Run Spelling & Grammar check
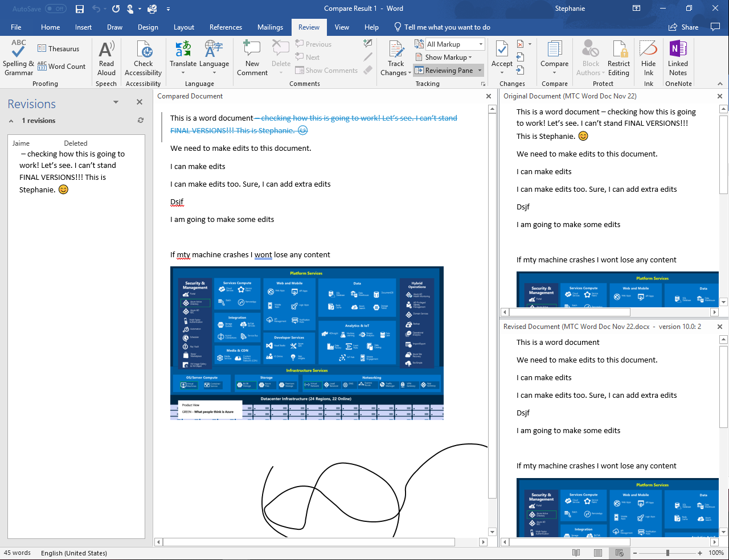This screenshot has width=729, height=560. pyautogui.click(x=18, y=57)
